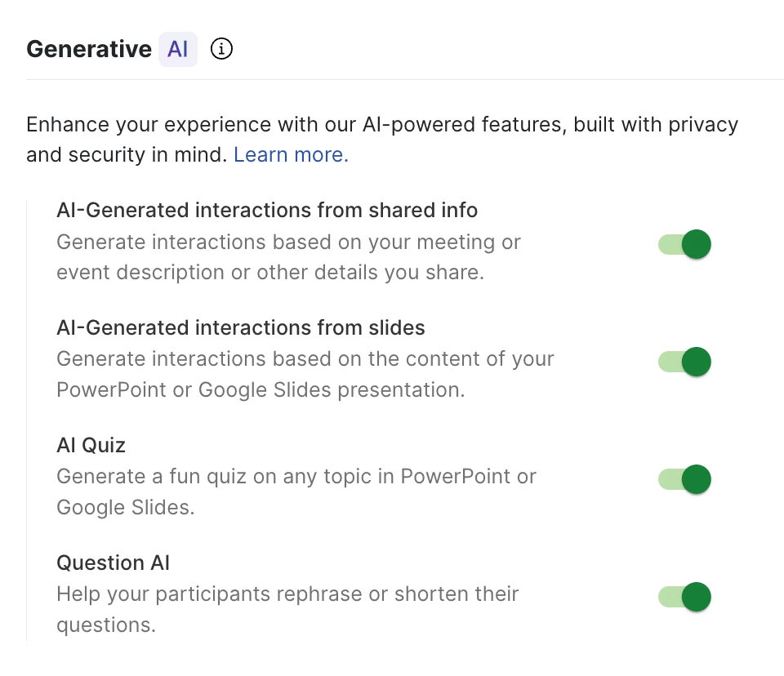Click the 'Enhance your experience' intro paragraph
The image size is (784, 676).
(327, 125)
